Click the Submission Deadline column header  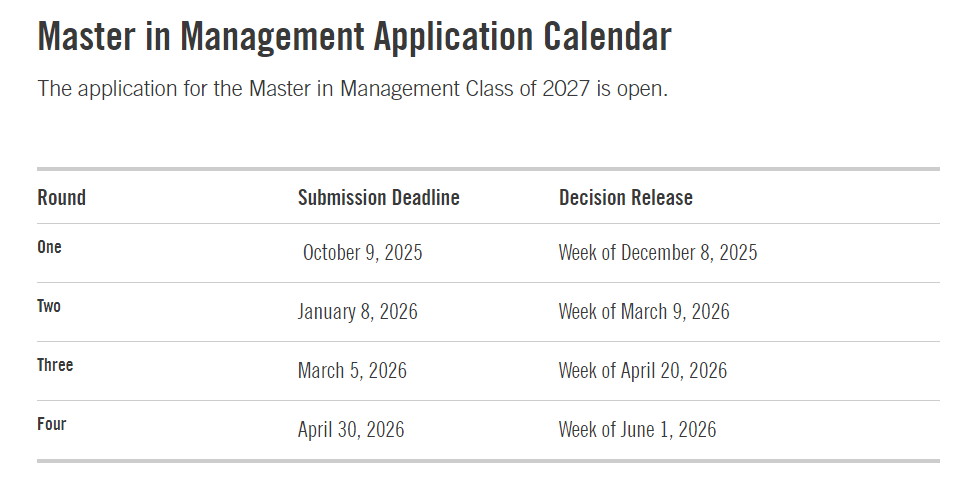378,198
